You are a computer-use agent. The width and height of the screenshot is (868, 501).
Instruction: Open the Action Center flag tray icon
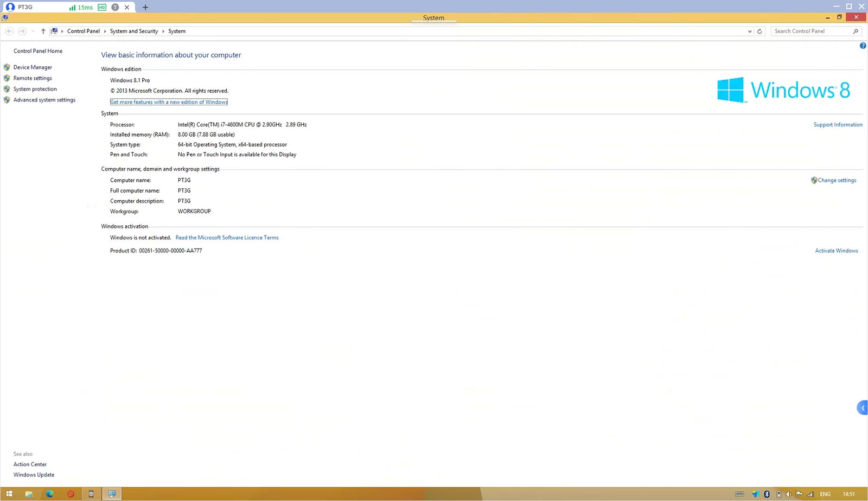coord(799,494)
